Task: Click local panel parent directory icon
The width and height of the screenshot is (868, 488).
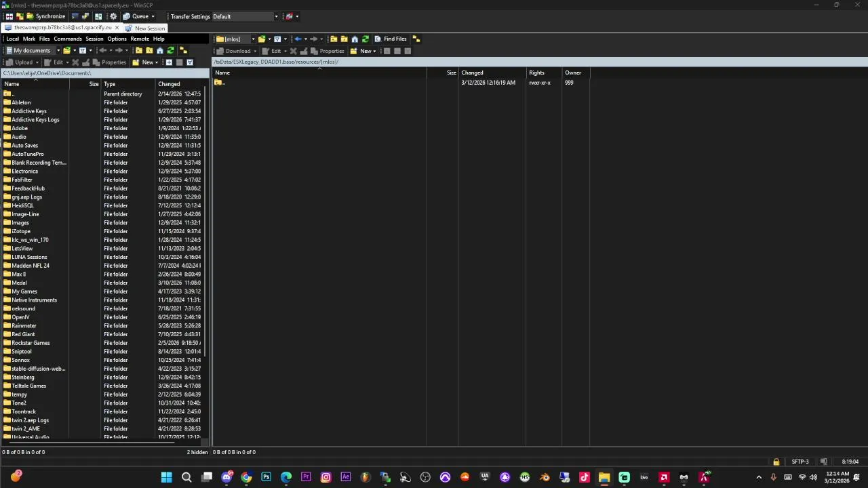Action: (x=139, y=51)
